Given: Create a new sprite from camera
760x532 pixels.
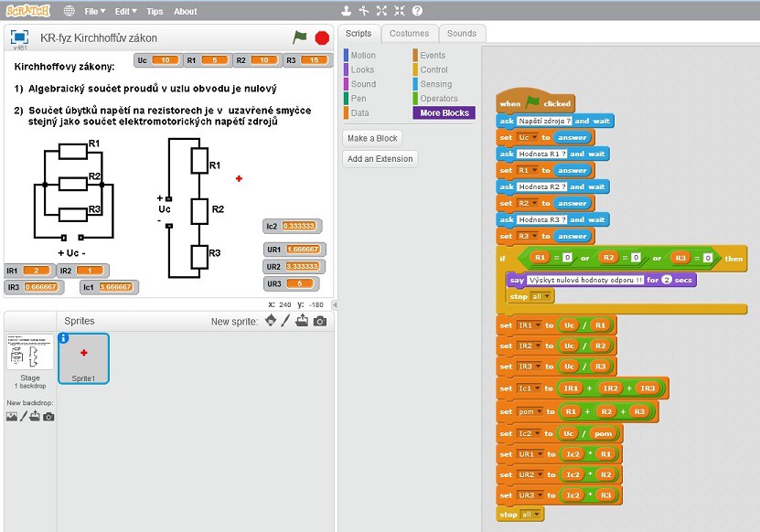Looking at the screenshot, I should click(x=319, y=321).
